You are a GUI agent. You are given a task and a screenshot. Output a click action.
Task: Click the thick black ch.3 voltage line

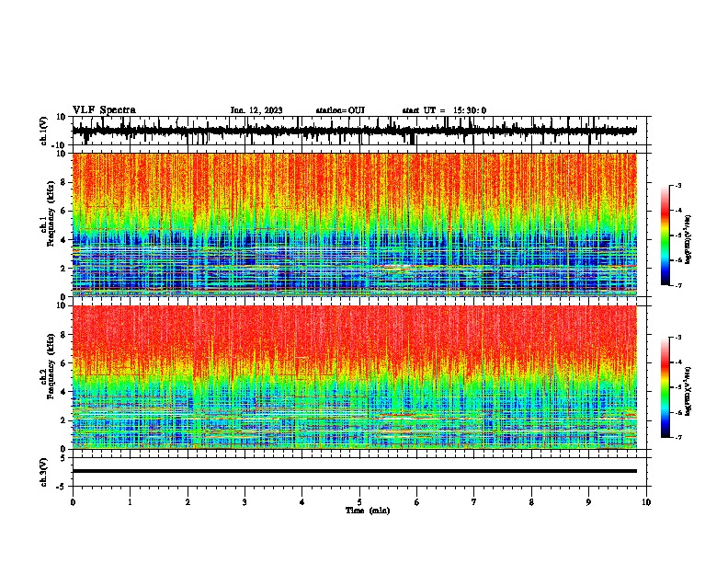pos(354,471)
